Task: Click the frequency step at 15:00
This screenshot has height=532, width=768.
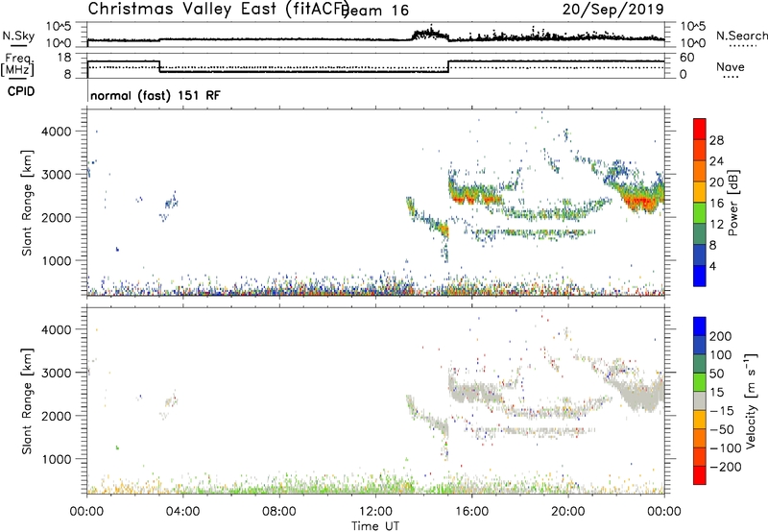Action: 448,66
